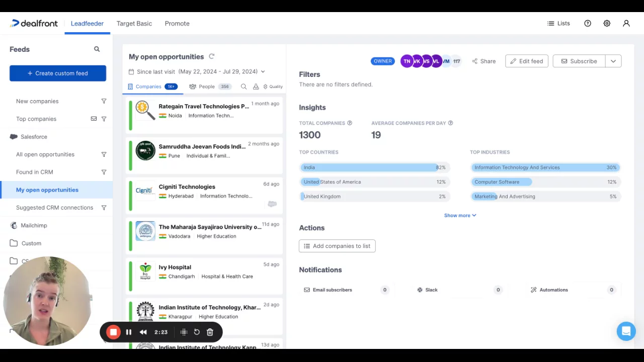Click the trash icon in recording bar
Viewport: 644px width, 362px height.
point(210,332)
